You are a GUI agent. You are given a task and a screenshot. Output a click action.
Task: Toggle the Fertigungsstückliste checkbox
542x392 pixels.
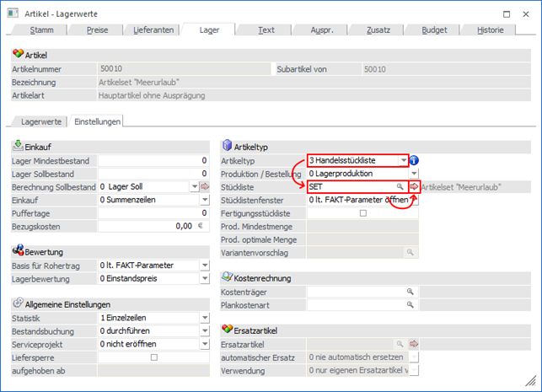point(362,213)
